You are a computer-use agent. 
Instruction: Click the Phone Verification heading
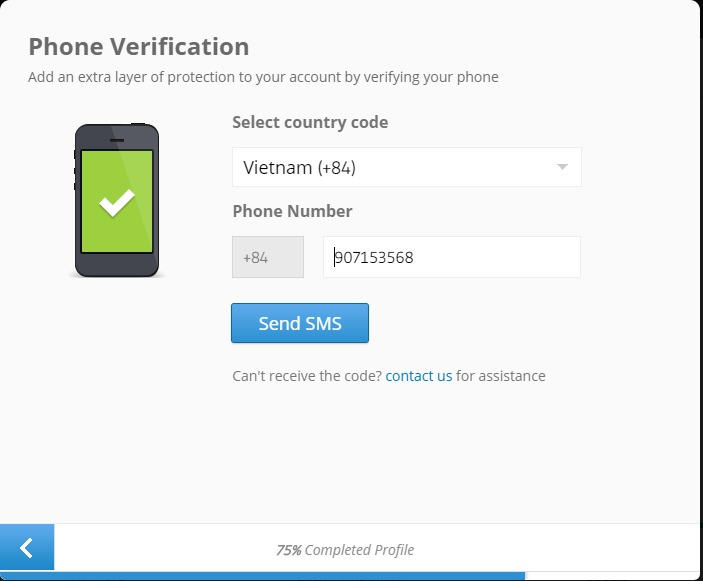pos(139,47)
